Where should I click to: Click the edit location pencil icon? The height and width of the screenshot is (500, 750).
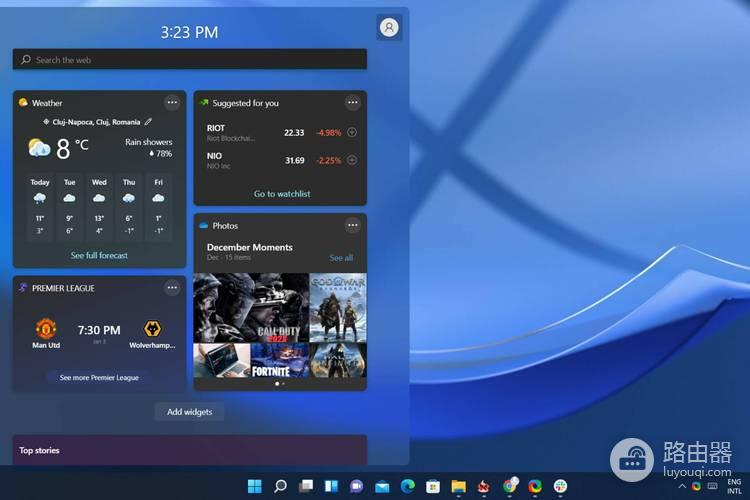coord(148,122)
